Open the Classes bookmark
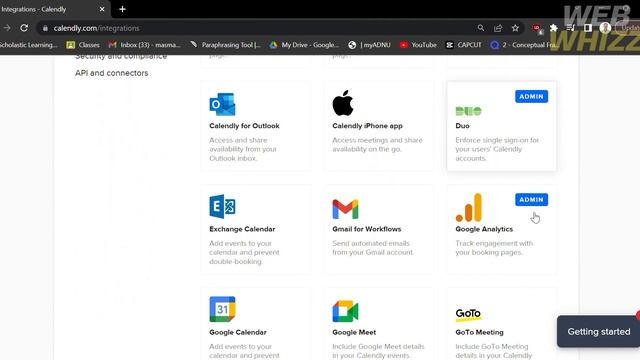The height and width of the screenshot is (360, 640). coord(83,45)
